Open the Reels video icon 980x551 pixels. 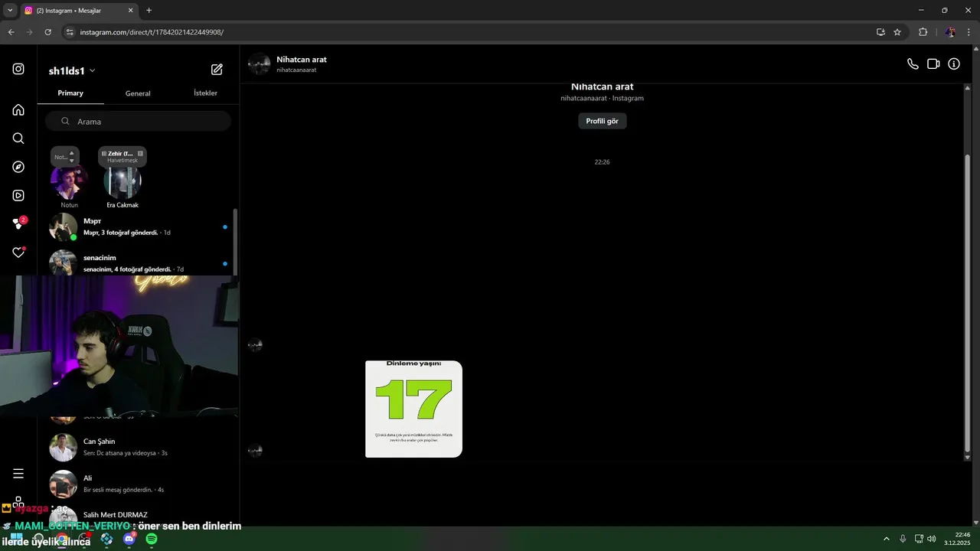(18, 195)
